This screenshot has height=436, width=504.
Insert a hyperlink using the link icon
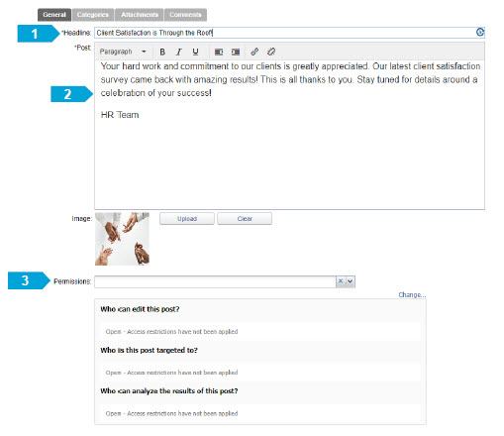(x=254, y=52)
